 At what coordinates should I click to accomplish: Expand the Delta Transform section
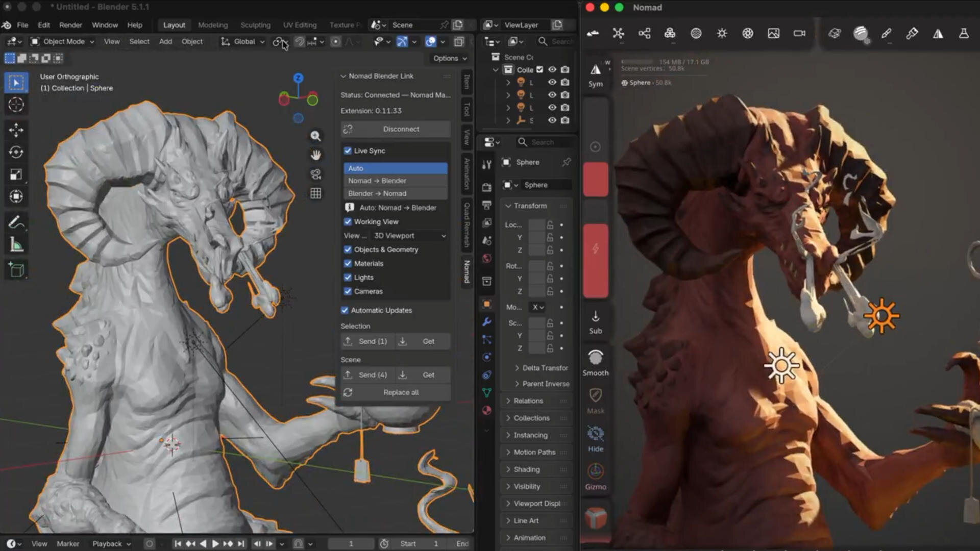[x=542, y=368]
